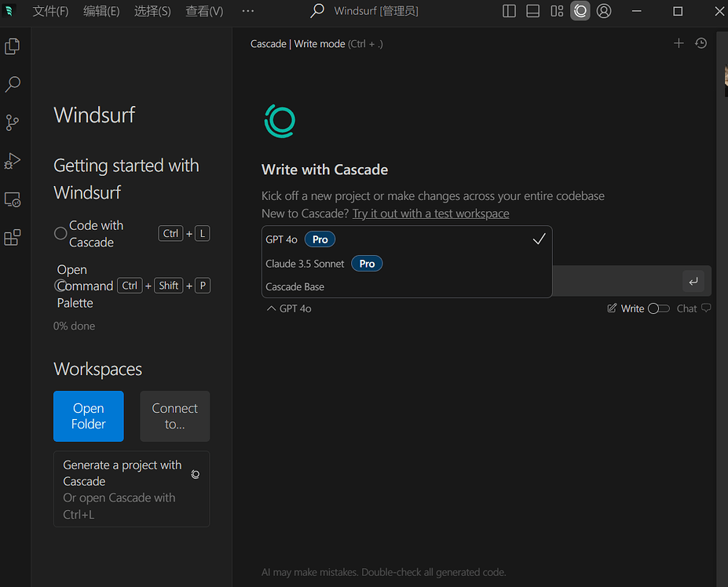This screenshot has width=728, height=587.
Task: Start a new Cascade conversation with plus icon
Action: [679, 43]
